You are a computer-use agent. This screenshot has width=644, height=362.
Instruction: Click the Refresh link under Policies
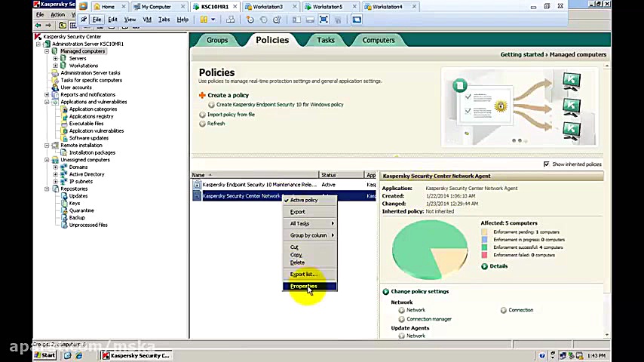(x=216, y=124)
